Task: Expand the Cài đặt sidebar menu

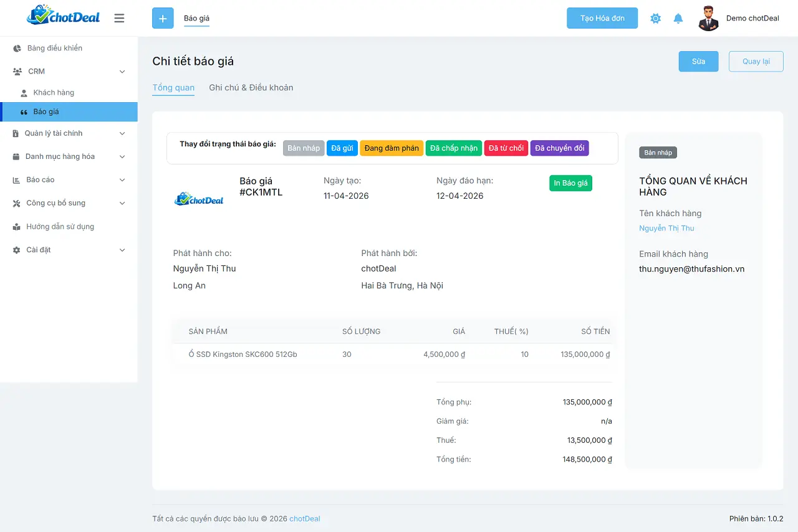Action: (x=69, y=250)
